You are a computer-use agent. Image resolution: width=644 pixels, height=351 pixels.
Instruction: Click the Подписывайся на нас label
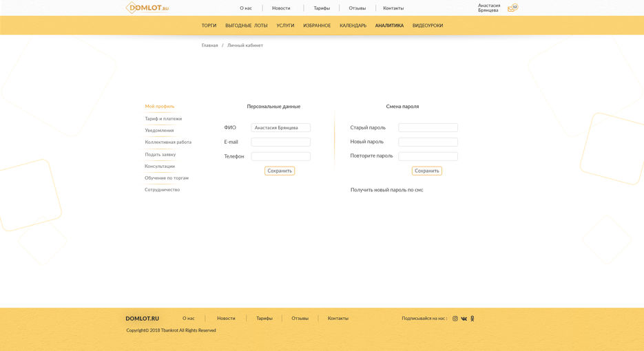[x=424, y=319]
